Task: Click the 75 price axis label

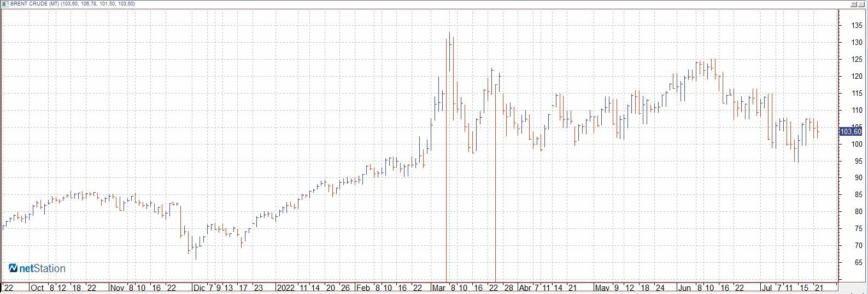Action: tap(858, 229)
